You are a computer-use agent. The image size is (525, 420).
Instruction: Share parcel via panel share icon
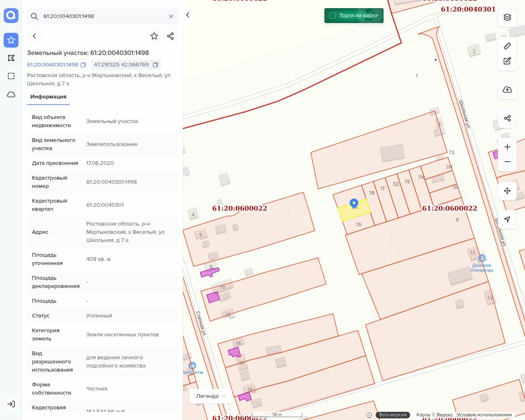point(171,36)
